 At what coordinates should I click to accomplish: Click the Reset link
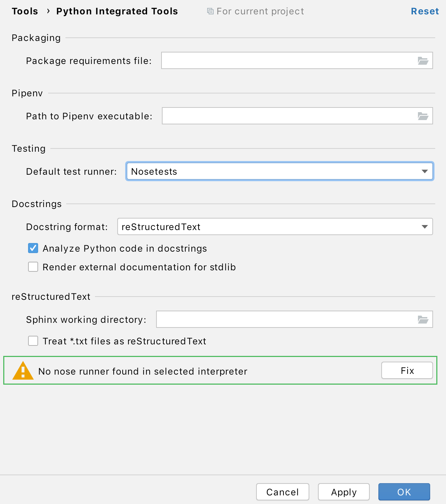coord(425,11)
